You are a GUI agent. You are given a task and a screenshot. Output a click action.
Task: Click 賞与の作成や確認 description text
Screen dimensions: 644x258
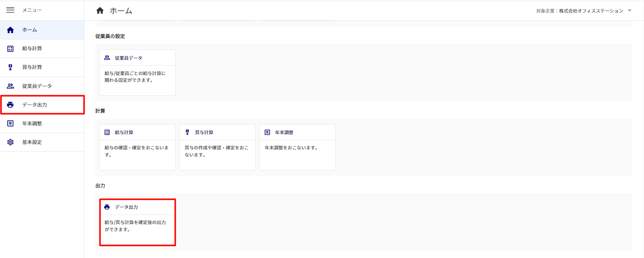216,151
